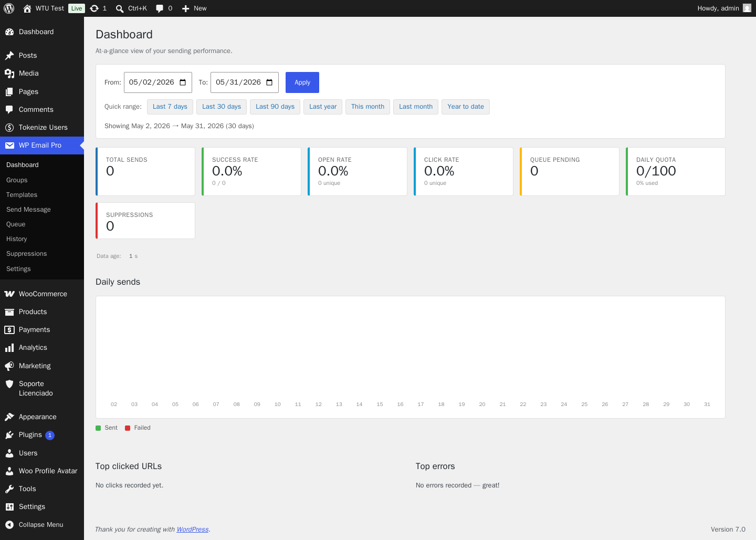Image resolution: width=756 pixels, height=540 pixels.
Task: Open History submenu item
Action: [x=17, y=239]
